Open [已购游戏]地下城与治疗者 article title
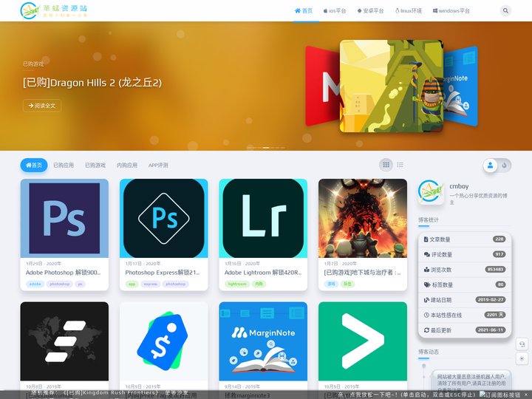The image size is (532, 399). (x=362, y=273)
